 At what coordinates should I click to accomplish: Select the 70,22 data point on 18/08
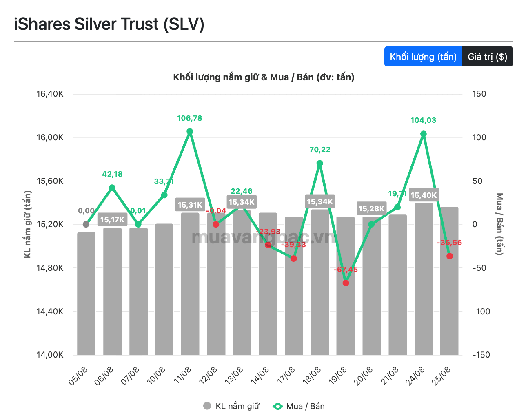(x=319, y=163)
